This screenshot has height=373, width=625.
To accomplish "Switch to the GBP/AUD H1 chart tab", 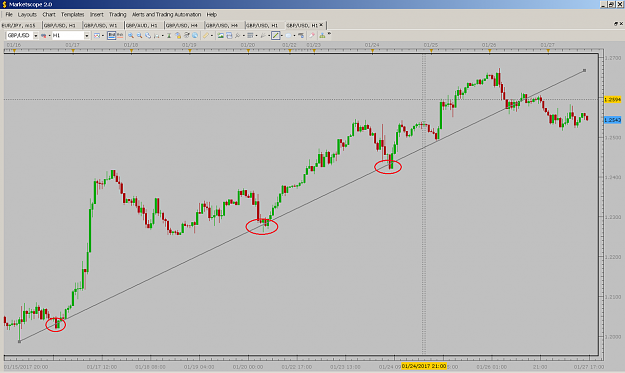I will pyautogui.click(x=142, y=25).
